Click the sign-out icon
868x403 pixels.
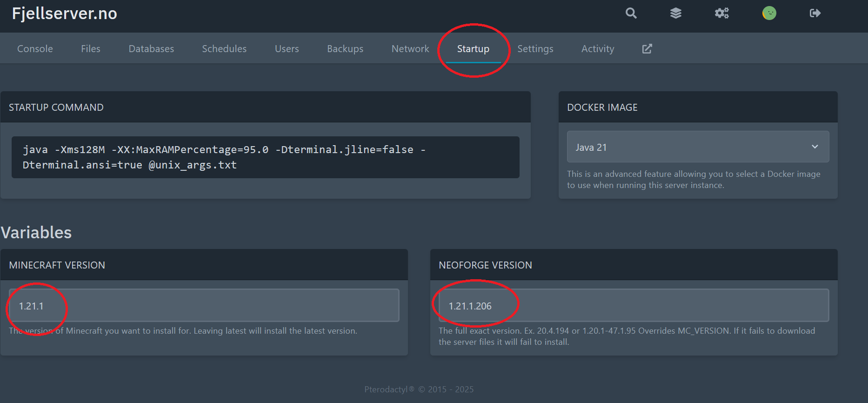point(815,13)
